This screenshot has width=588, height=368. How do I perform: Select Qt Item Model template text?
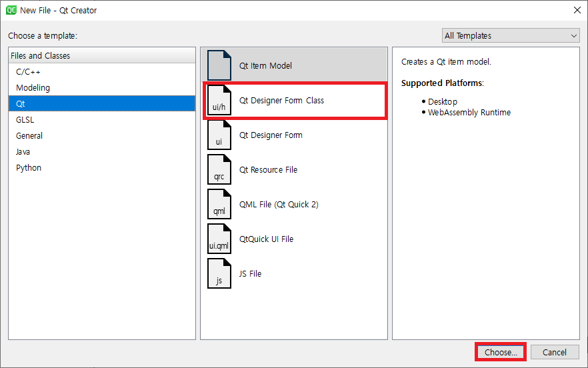coord(265,65)
